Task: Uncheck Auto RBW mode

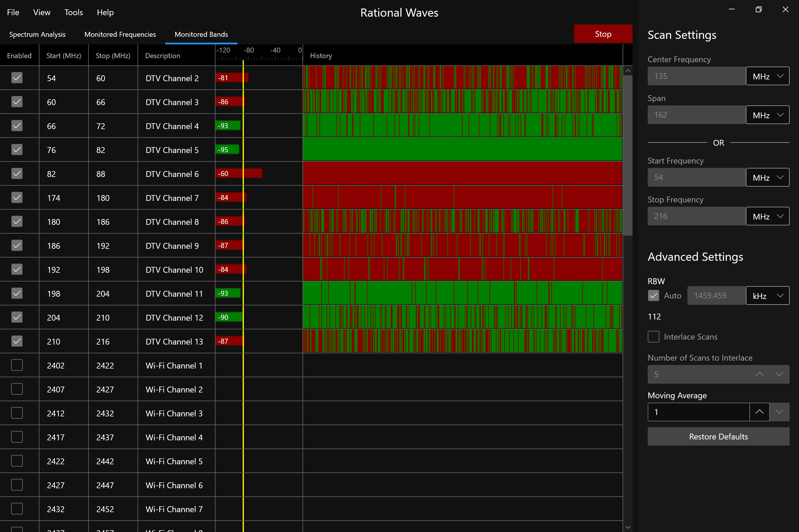Action: (x=654, y=295)
